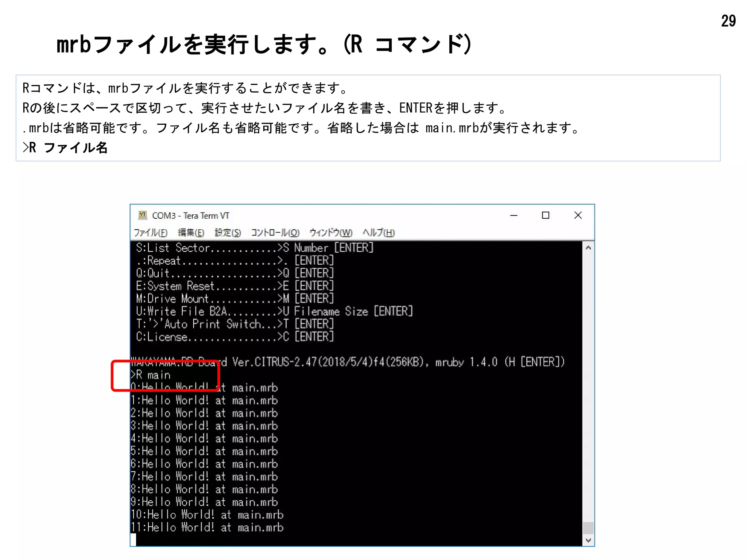Click the terminal scrollbar thumb
Image resolution: width=747 pixels, height=560 pixels.
[x=588, y=528]
